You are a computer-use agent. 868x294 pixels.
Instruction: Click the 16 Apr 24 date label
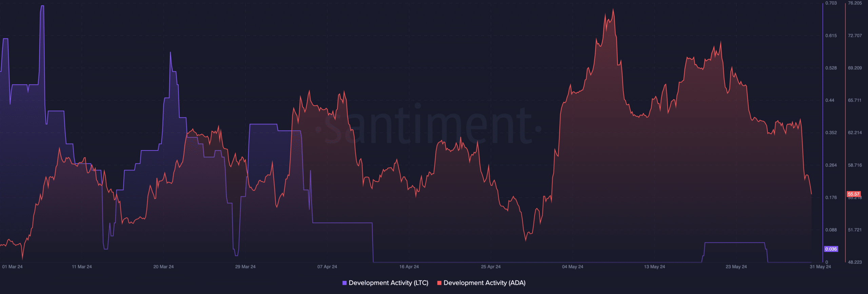coord(409,267)
